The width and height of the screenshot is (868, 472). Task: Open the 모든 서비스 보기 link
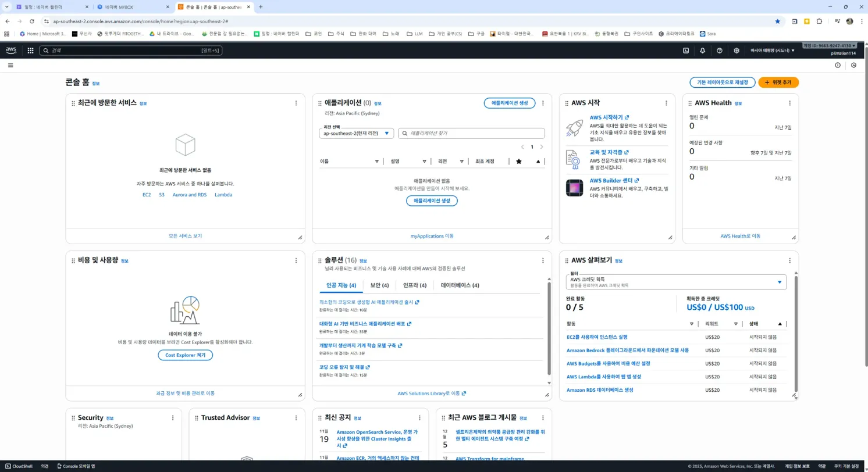[x=186, y=236]
